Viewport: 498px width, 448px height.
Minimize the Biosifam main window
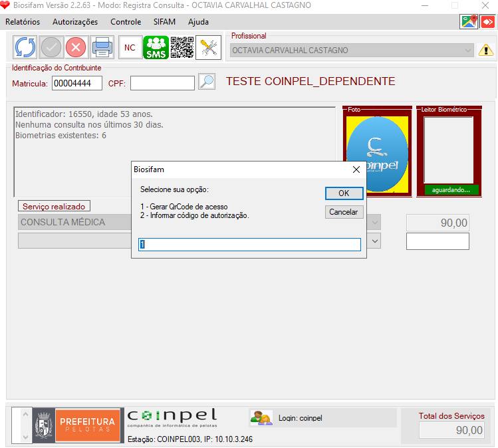pyautogui.click(x=425, y=5)
